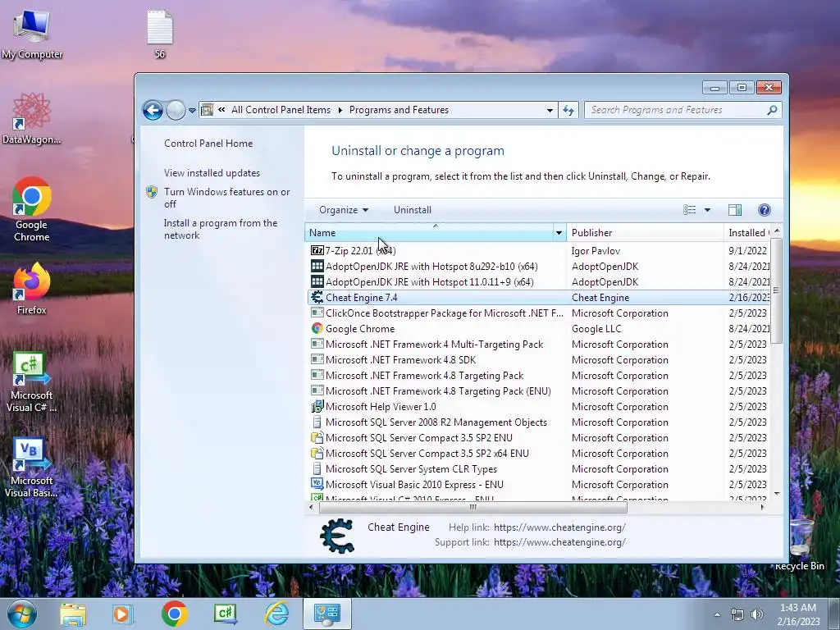The image size is (840, 630).
Task: Select Microsoft Visual C# desktop shortcut
Action: (32, 382)
